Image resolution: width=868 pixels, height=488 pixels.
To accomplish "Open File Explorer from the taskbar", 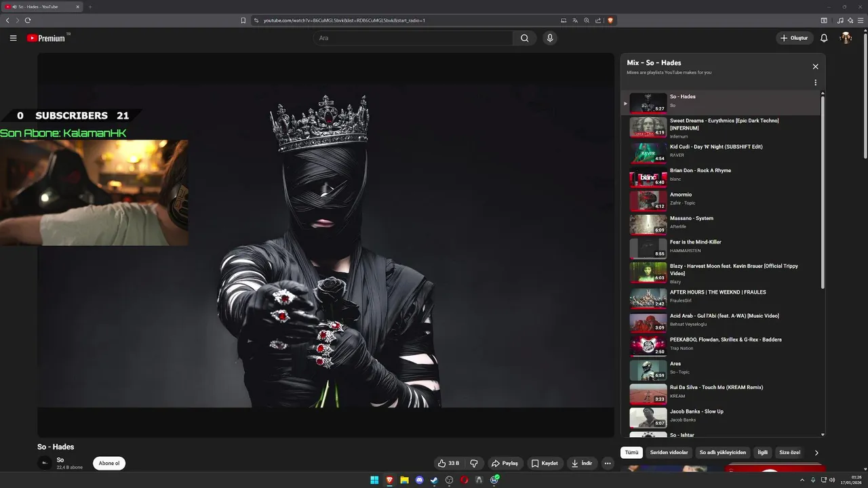I will pos(404,480).
